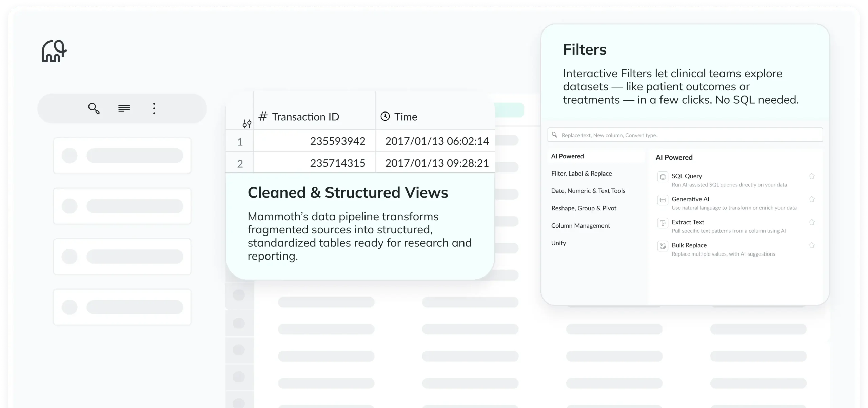Open Date, Numeric & Text Tools category
Viewport: 868px width, 408px height.
click(588, 191)
